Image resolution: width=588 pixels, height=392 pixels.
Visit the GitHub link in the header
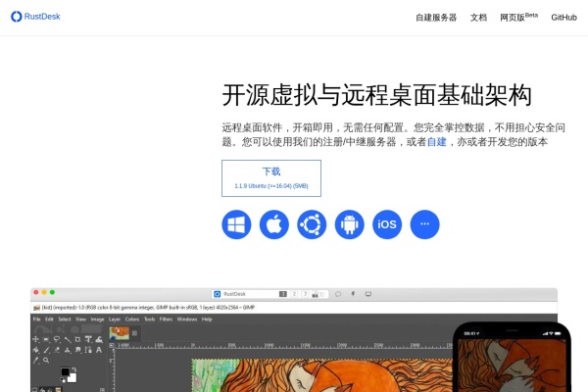563,18
